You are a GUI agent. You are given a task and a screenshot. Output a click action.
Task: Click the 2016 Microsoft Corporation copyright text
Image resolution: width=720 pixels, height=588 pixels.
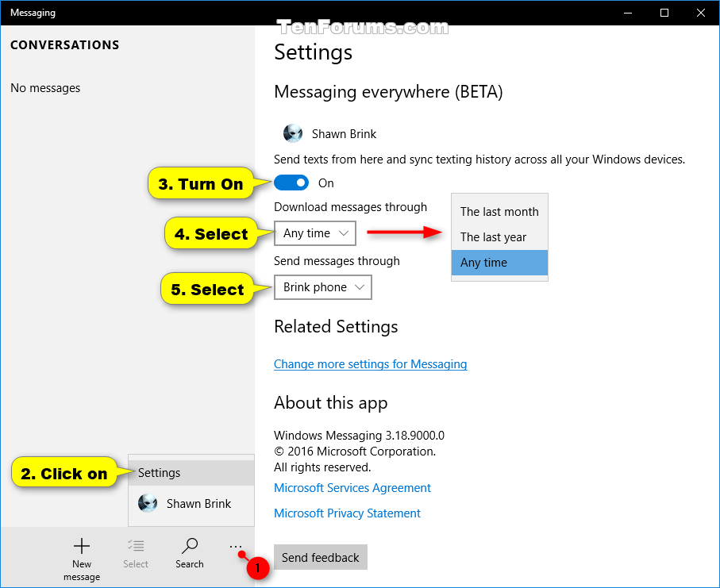click(x=355, y=452)
